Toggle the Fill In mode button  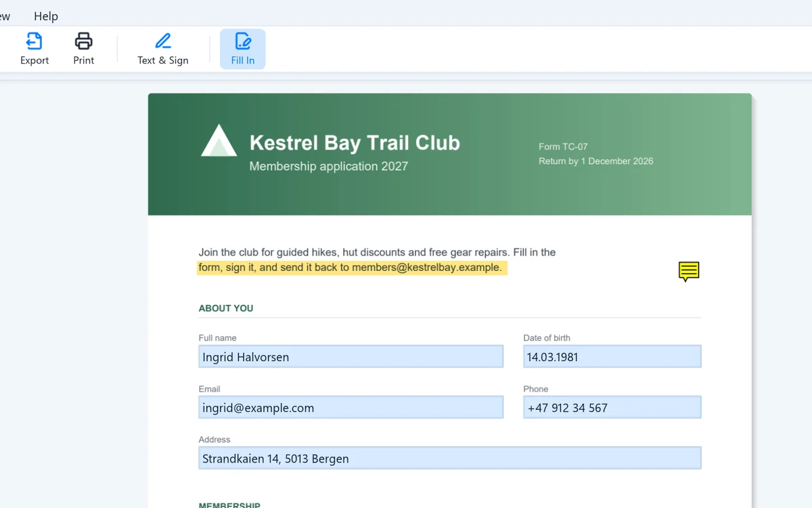[243, 49]
